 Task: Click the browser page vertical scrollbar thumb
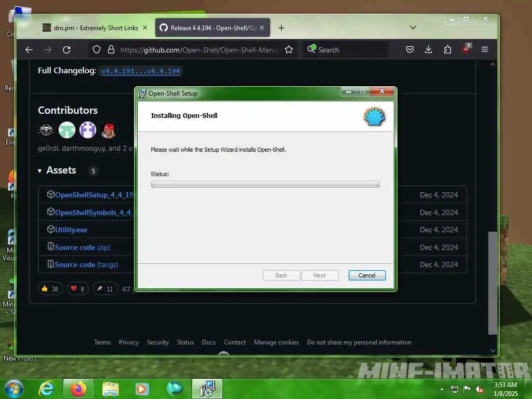(493, 283)
